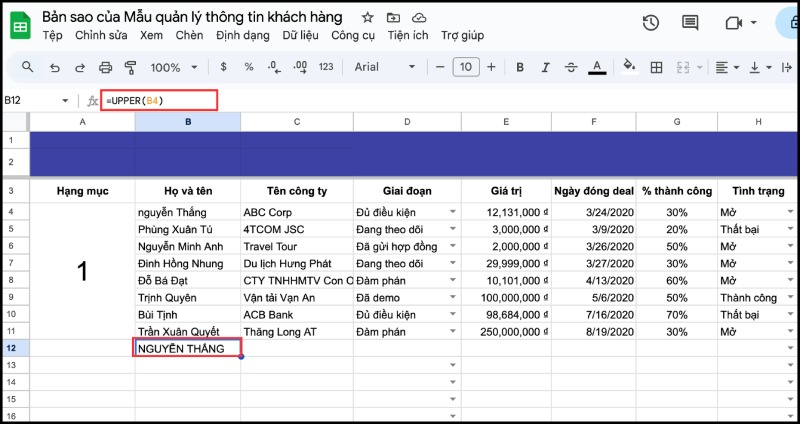
Task: Toggle bold formatting
Action: pos(520,67)
